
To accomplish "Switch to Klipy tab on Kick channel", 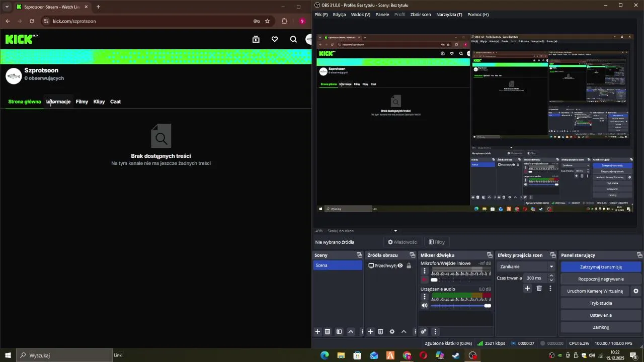I will tap(99, 102).
